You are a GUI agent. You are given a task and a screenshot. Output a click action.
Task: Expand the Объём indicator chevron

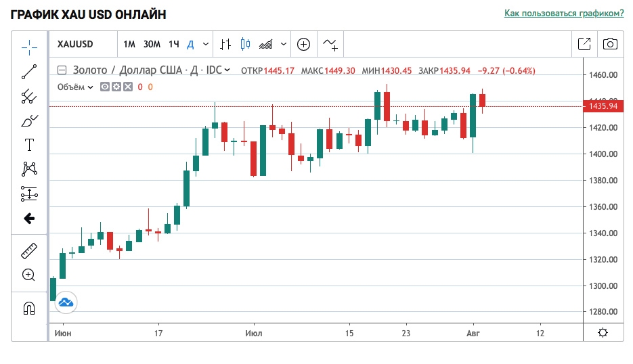[x=91, y=87]
